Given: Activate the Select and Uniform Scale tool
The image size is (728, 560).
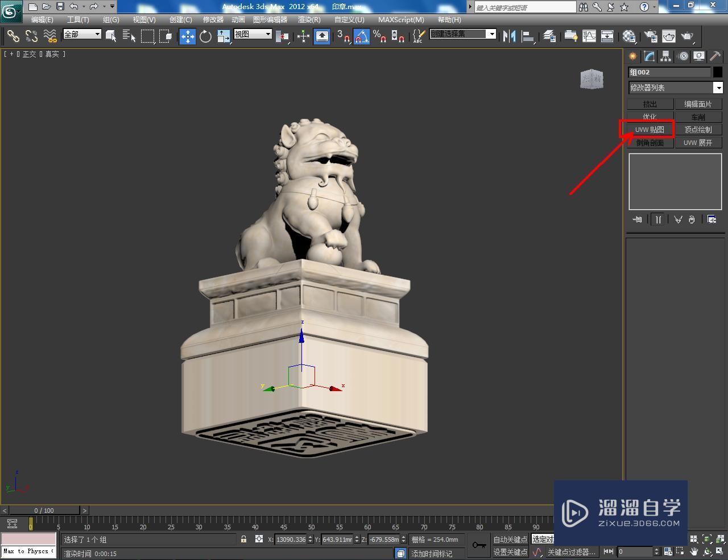Looking at the screenshot, I should coord(224,36).
